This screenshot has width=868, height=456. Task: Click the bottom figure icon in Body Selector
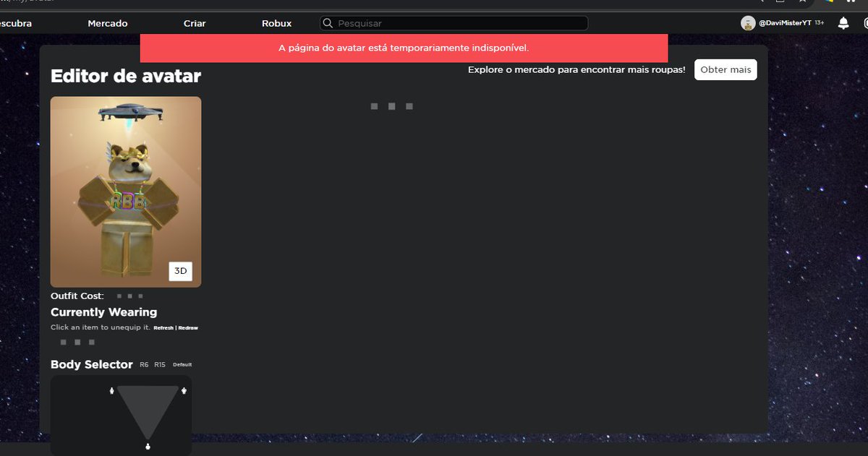(148, 447)
